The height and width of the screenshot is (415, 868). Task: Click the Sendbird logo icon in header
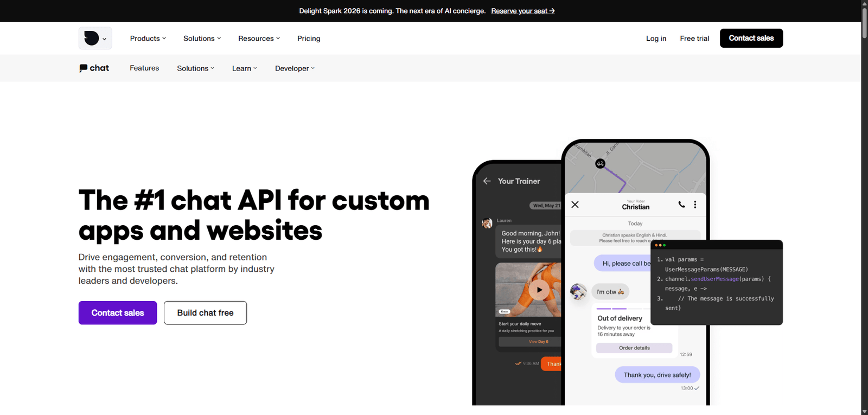[92, 39]
